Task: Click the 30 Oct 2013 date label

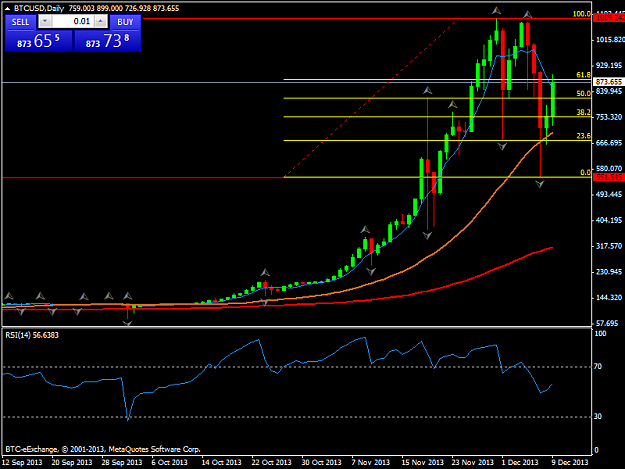Action: pos(322,462)
